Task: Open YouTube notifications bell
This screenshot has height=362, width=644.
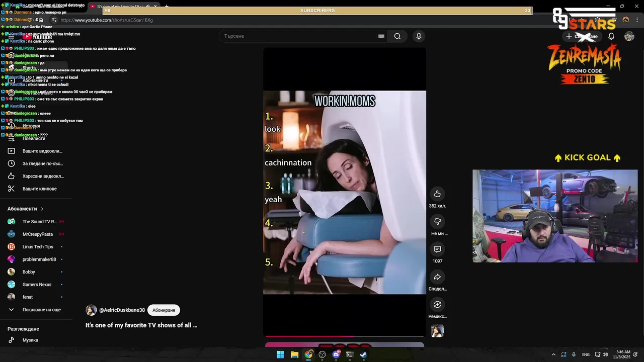Action: point(611,36)
